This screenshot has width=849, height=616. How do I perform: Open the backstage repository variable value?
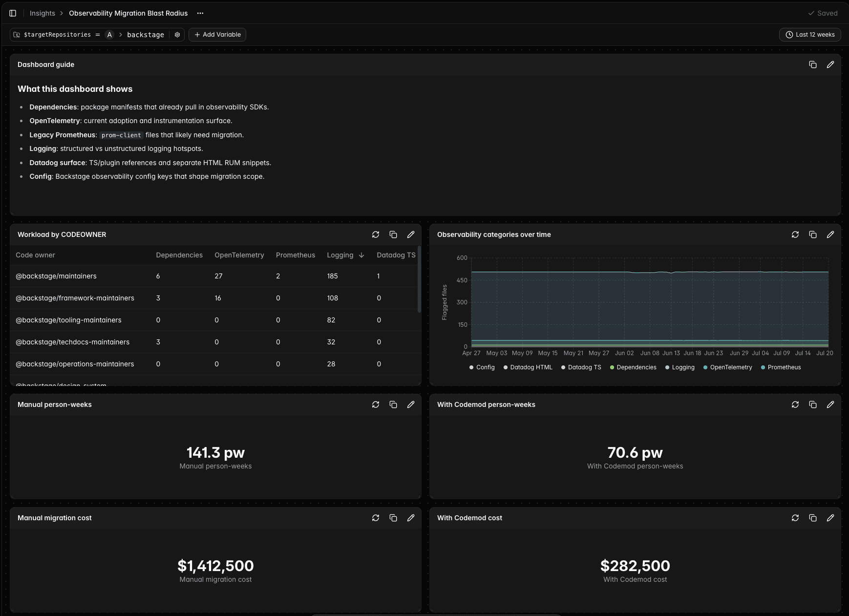click(x=146, y=35)
